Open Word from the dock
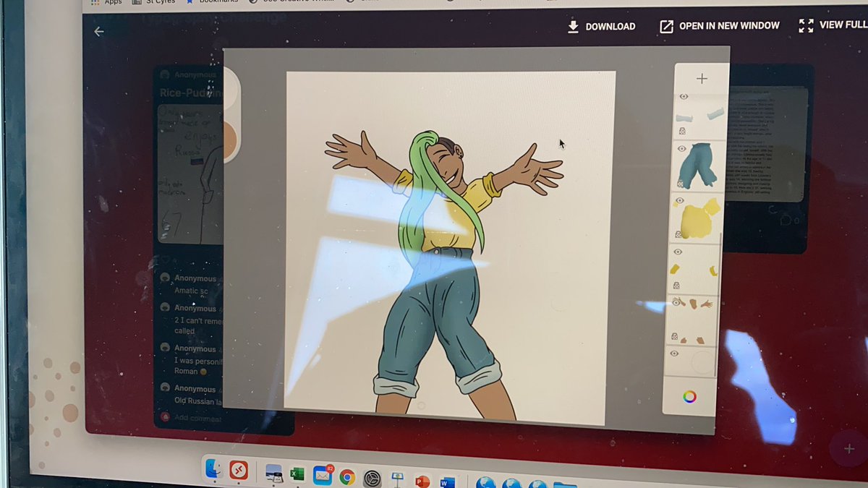868x488 pixels. (448, 481)
